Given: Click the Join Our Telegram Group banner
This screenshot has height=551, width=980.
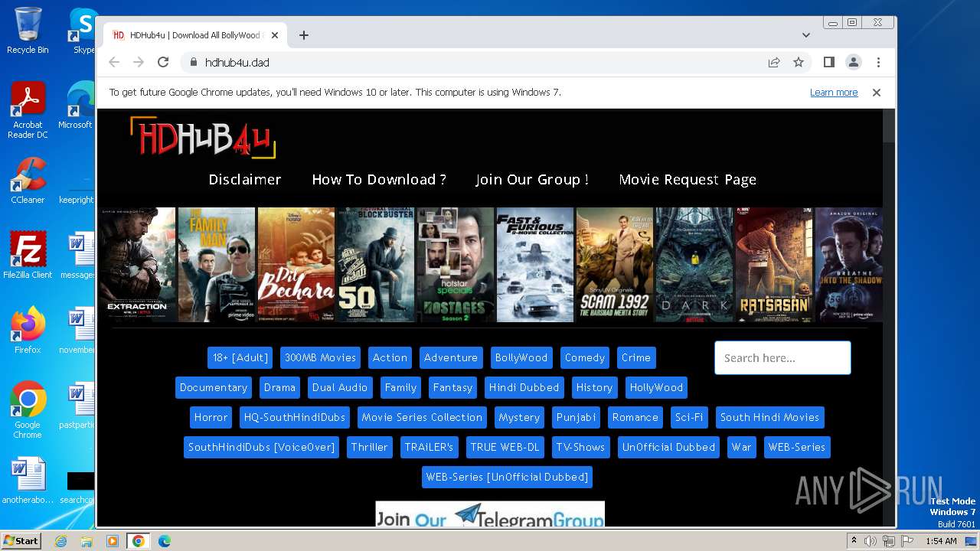Looking at the screenshot, I should (x=490, y=514).
